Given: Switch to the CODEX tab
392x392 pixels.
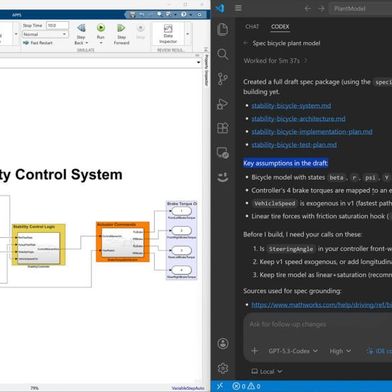Looking at the screenshot, I should point(280,27).
